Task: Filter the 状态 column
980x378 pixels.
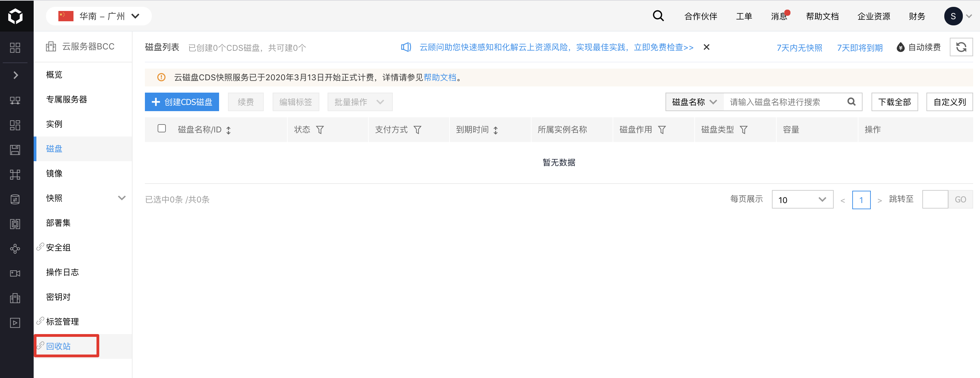Action: (x=320, y=130)
